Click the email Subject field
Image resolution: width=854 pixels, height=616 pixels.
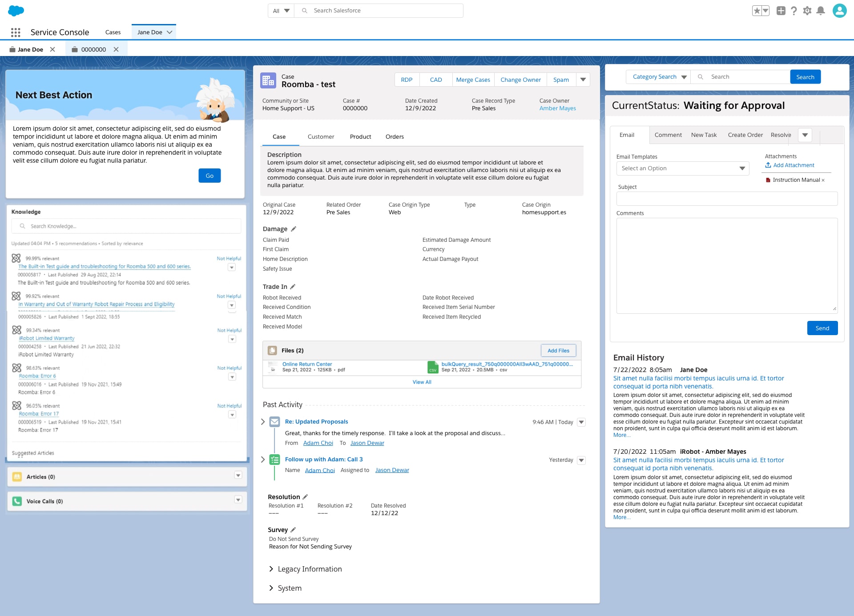727,199
